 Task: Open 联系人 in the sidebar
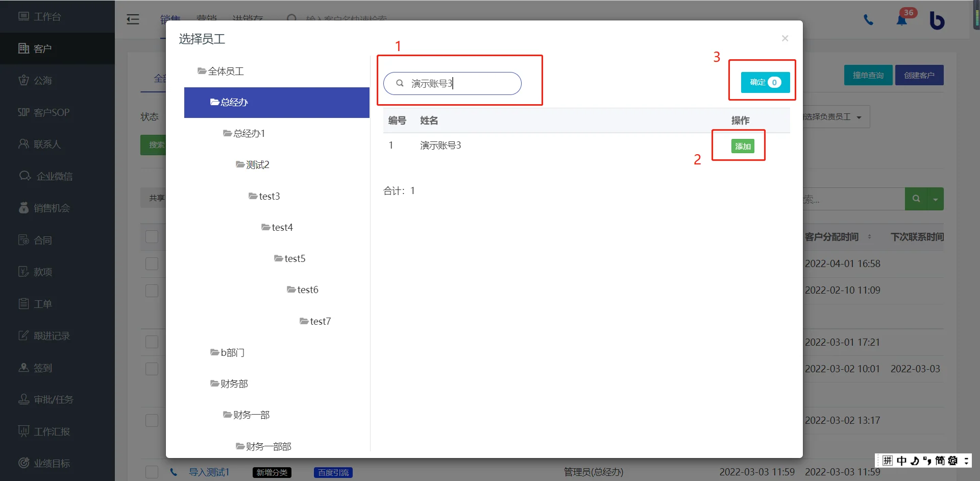(57, 145)
